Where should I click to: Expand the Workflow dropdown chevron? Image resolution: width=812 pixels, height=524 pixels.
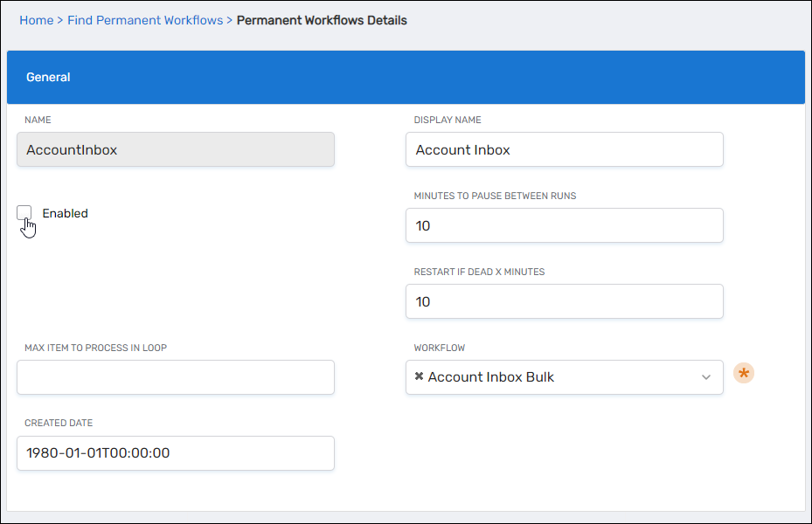pyautogui.click(x=706, y=377)
